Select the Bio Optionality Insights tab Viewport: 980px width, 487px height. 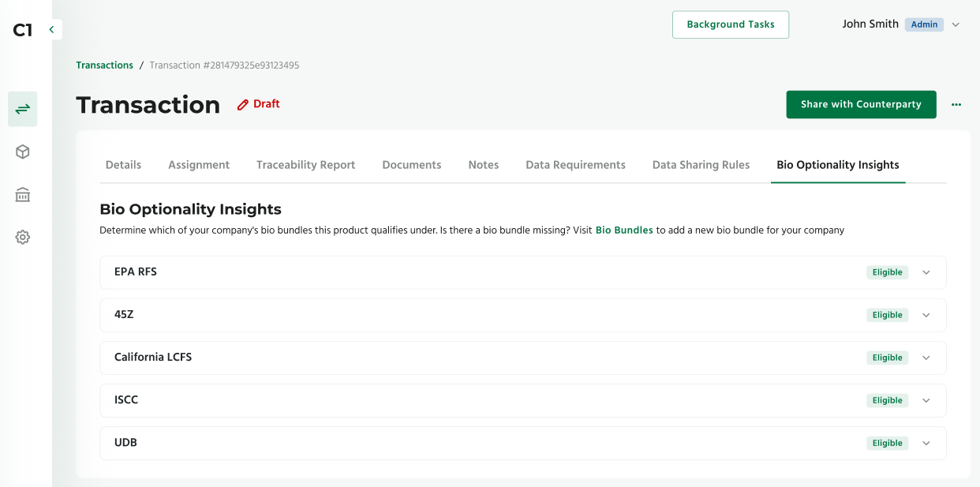point(838,165)
